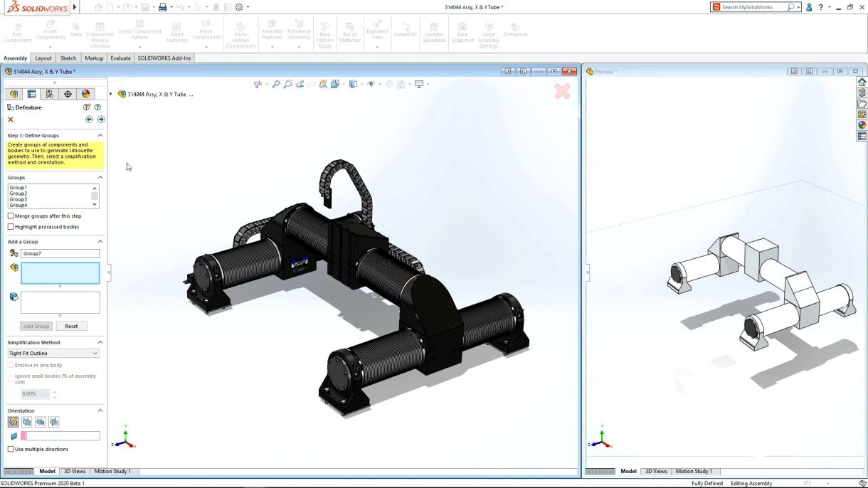The height and width of the screenshot is (488, 868).
Task: Open the ConfigurationManager tab icon
Action: tap(49, 94)
